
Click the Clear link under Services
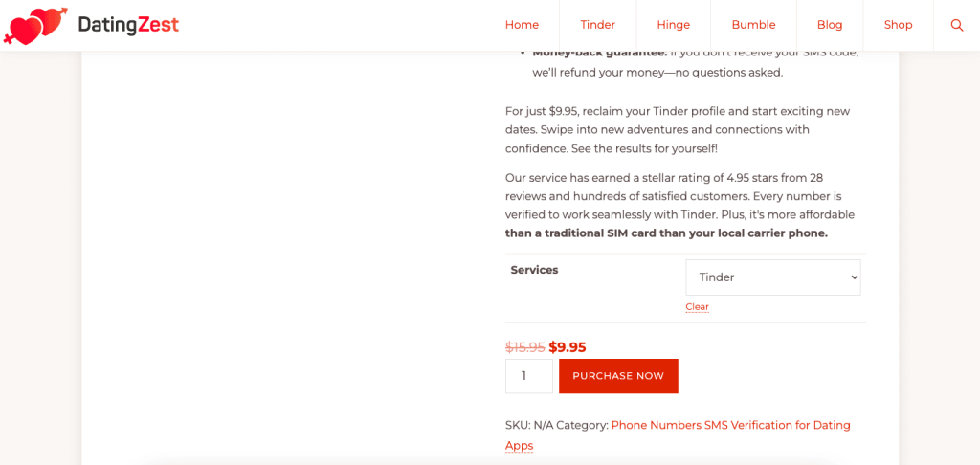[x=697, y=307]
